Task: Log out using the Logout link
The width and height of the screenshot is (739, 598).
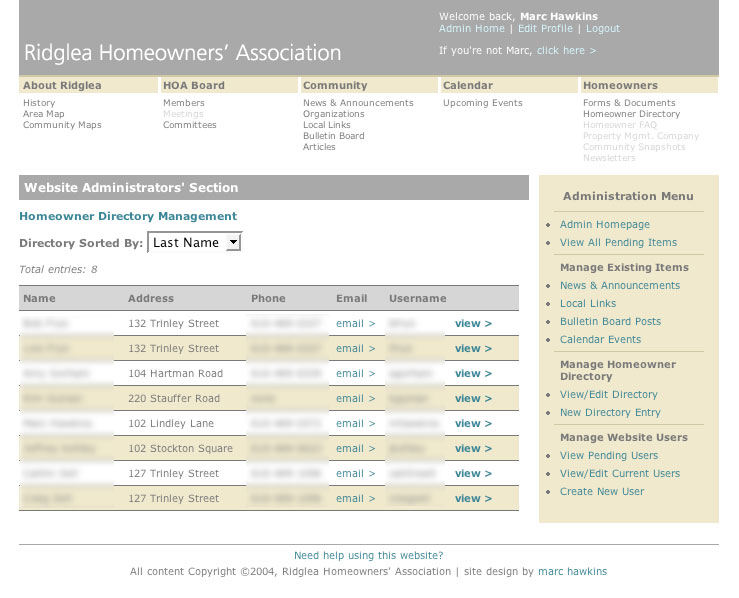Action: [603, 29]
